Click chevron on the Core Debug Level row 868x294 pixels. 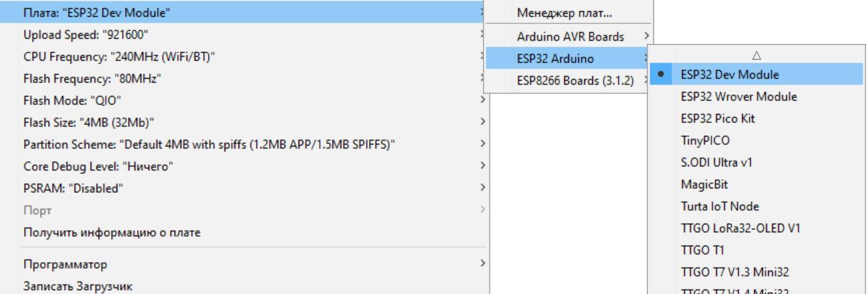(482, 166)
